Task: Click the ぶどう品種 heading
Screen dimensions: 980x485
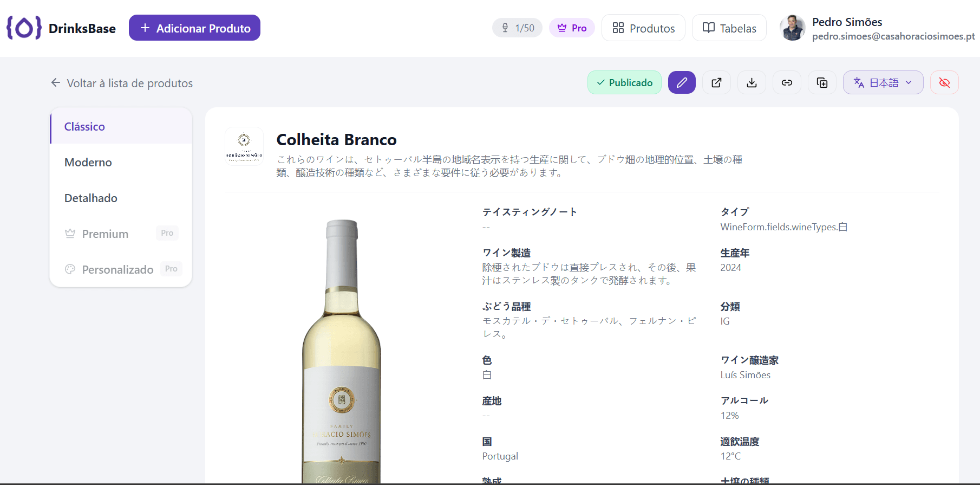Action: click(506, 307)
